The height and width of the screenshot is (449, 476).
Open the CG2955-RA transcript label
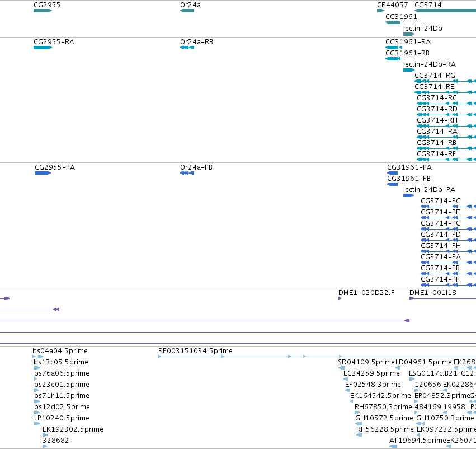coord(54,42)
